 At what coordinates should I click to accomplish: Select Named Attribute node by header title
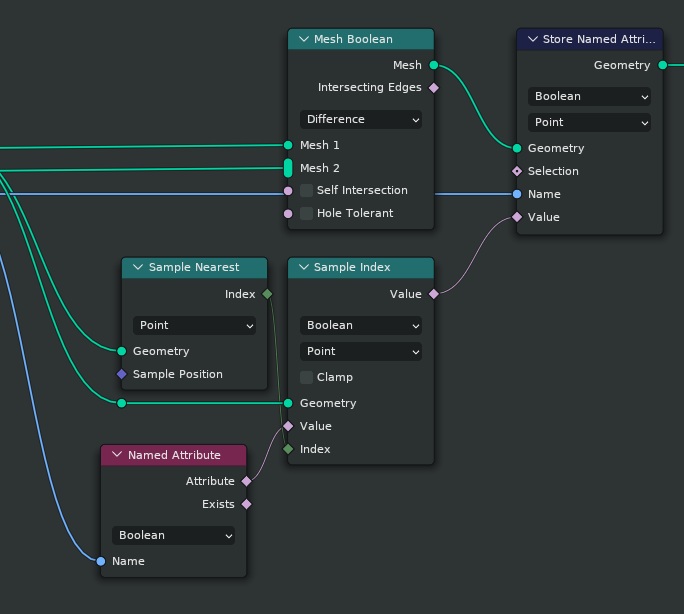pos(174,455)
